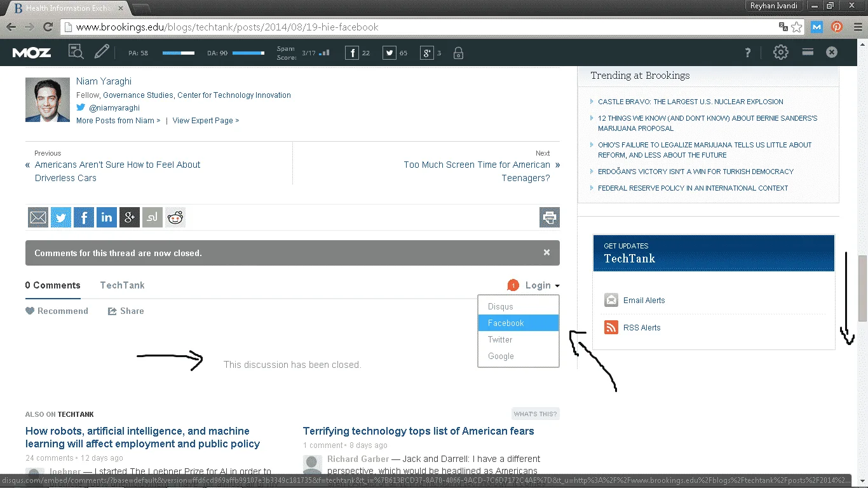The width and height of the screenshot is (868, 488).
Task: Share article on Twitter icon
Action: (x=61, y=217)
